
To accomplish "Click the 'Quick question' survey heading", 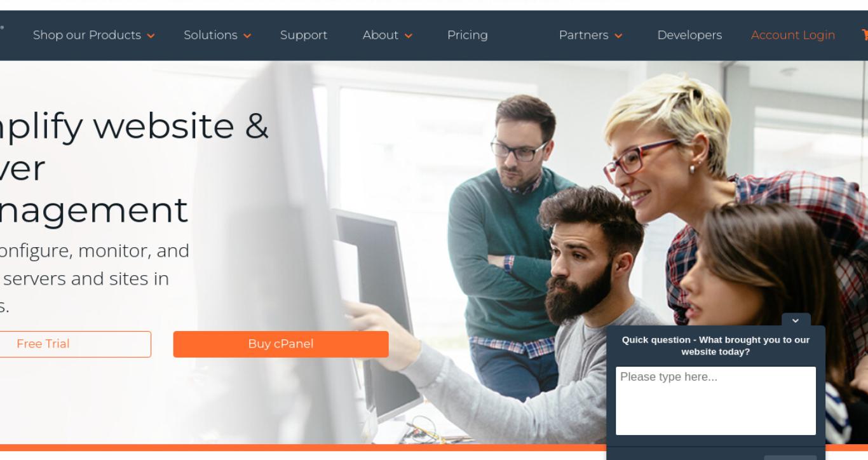I will pos(715,346).
